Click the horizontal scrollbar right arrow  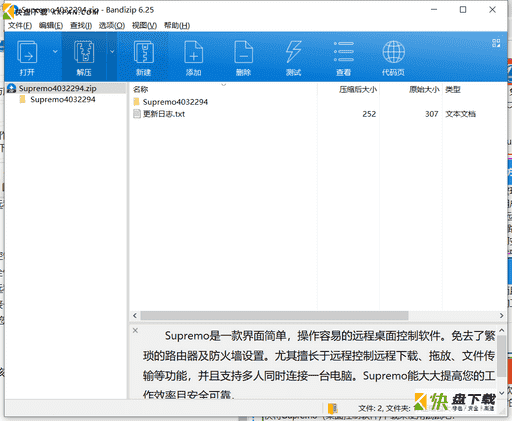(x=501, y=315)
